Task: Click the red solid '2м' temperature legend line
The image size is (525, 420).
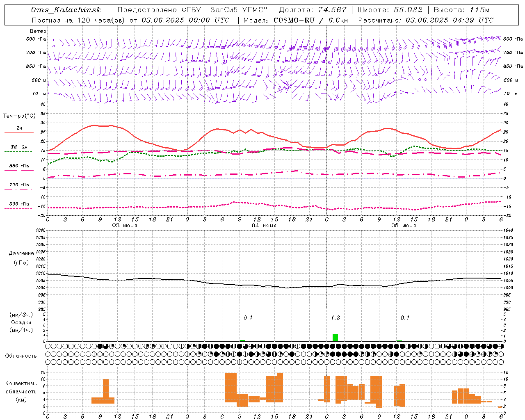Action: [x=19, y=132]
